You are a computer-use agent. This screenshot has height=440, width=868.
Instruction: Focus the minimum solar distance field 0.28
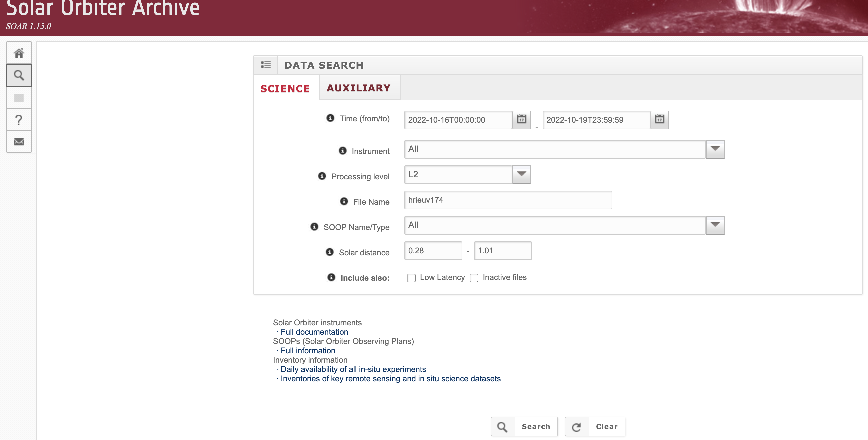click(x=433, y=251)
